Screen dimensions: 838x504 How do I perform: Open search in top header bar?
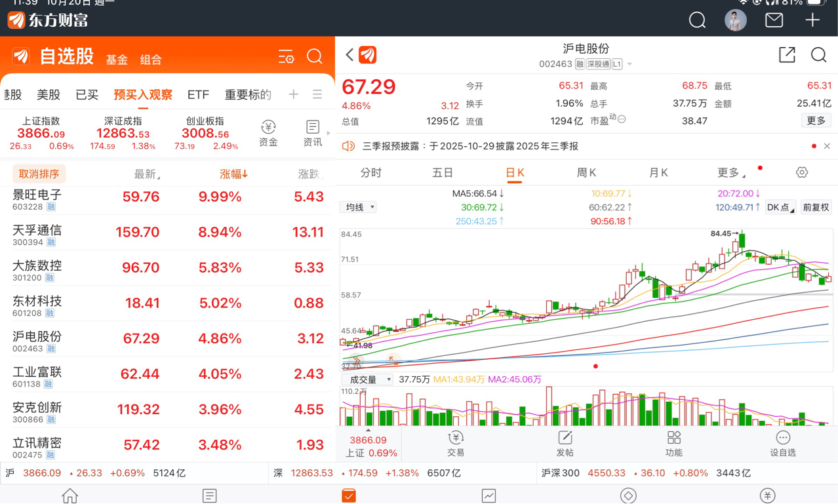click(697, 20)
